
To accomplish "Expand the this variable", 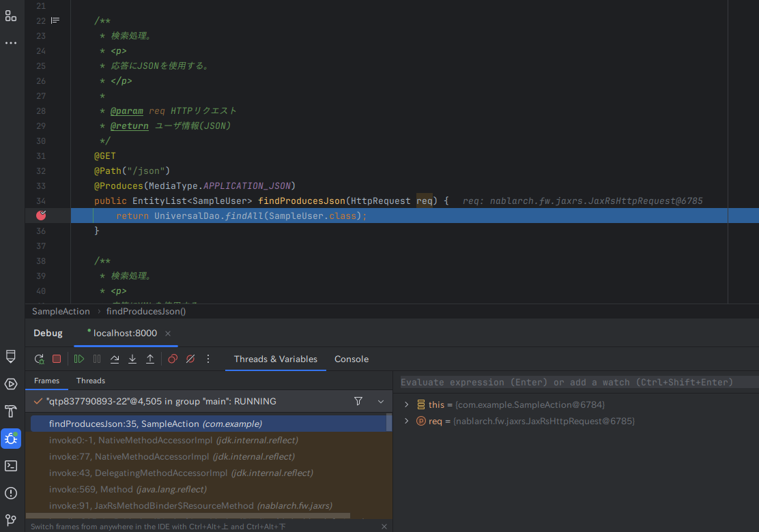I will 405,404.
